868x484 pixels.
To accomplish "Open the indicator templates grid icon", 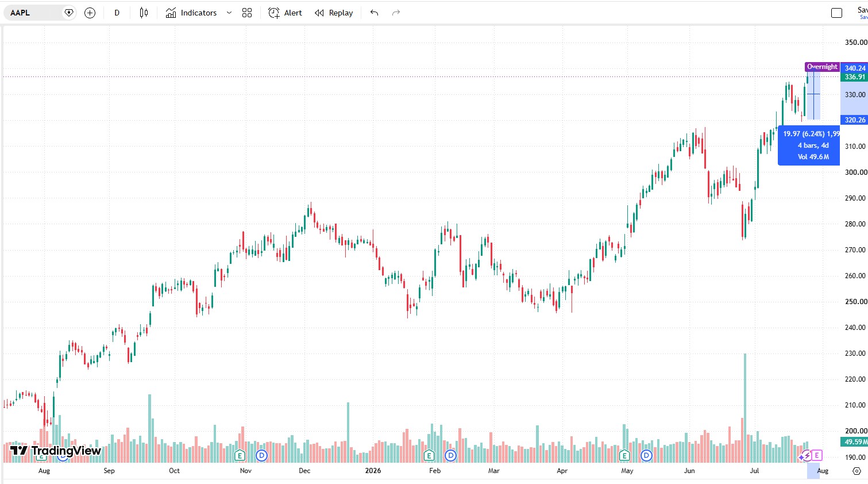I will click(247, 13).
